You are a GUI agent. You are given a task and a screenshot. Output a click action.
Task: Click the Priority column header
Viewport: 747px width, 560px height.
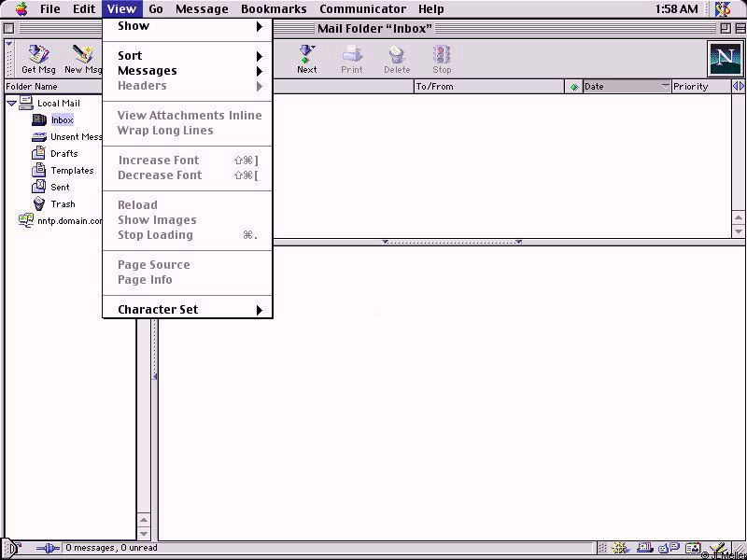tap(700, 87)
